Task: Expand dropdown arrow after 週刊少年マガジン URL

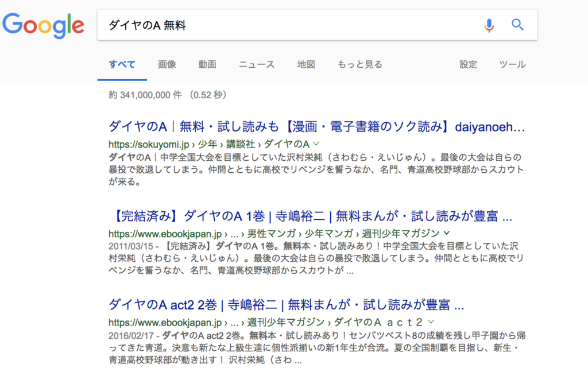Action: point(447,233)
